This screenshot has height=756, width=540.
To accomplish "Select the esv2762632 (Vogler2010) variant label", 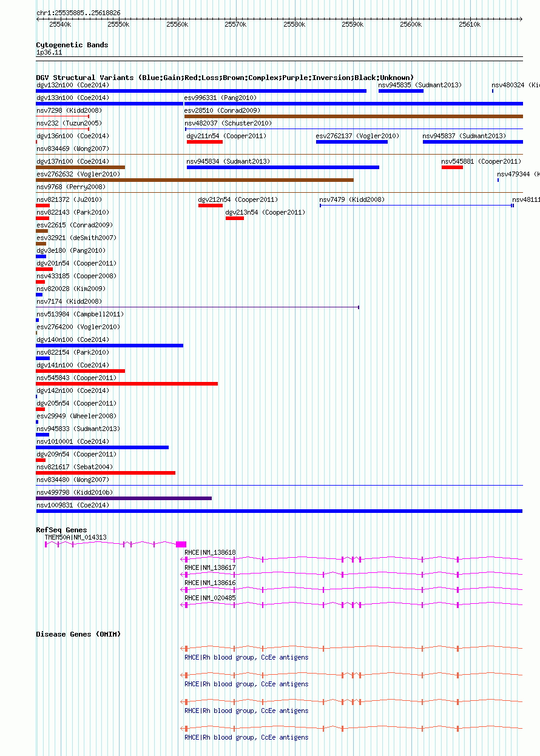I will (78, 174).
